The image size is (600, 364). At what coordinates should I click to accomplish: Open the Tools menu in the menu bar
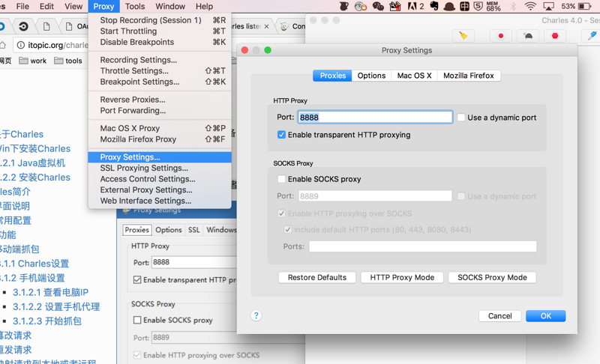pyautogui.click(x=135, y=7)
